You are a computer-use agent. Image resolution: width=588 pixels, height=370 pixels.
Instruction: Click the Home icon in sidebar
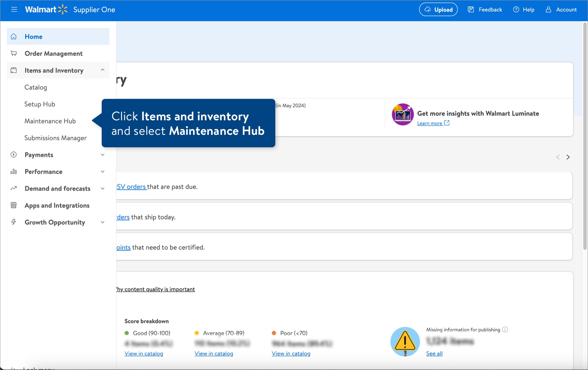[x=13, y=36]
